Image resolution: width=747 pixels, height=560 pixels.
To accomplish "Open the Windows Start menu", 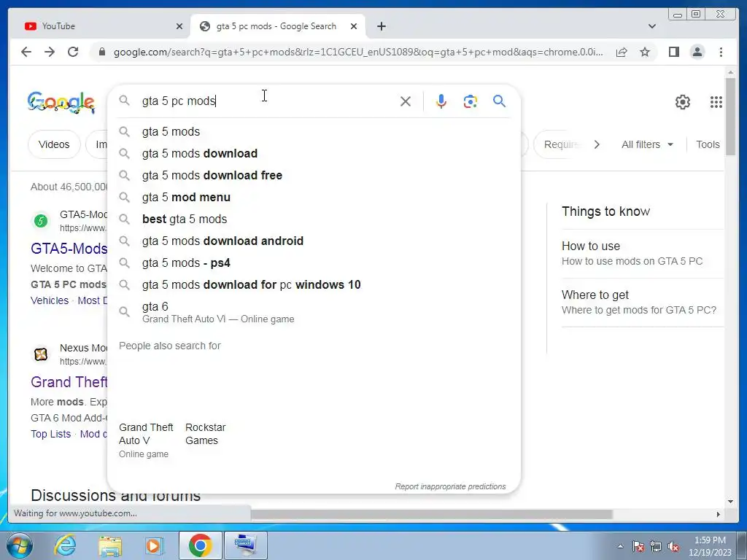I will point(19,545).
